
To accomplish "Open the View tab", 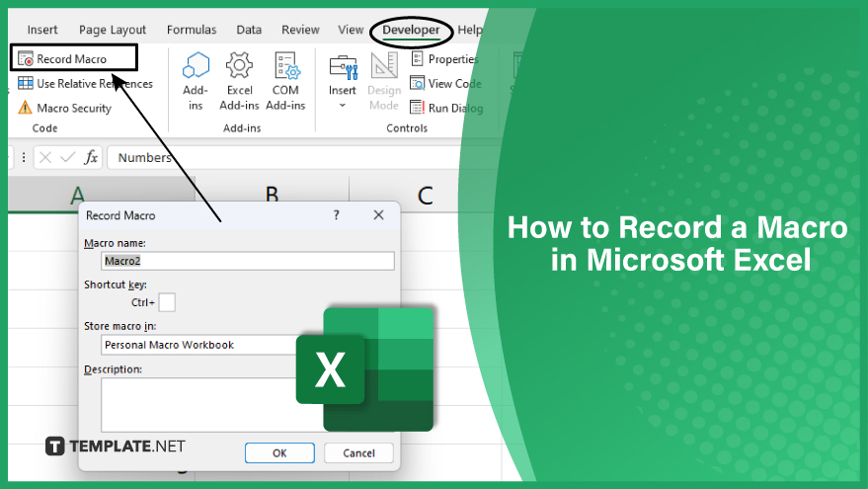I will pyautogui.click(x=351, y=30).
